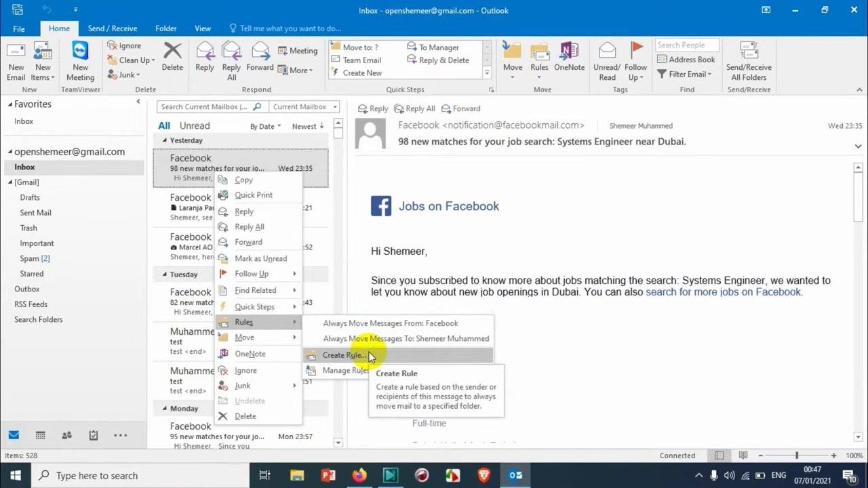Viewport: 868px width, 488px height.
Task: Open navigation options ellipsis
Action: pos(120,435)
